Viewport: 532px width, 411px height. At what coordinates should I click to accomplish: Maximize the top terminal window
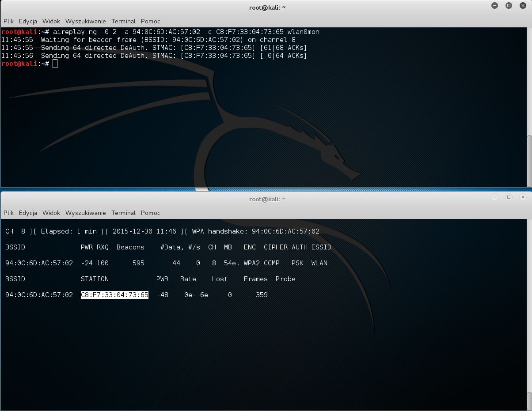click(509, 6)
